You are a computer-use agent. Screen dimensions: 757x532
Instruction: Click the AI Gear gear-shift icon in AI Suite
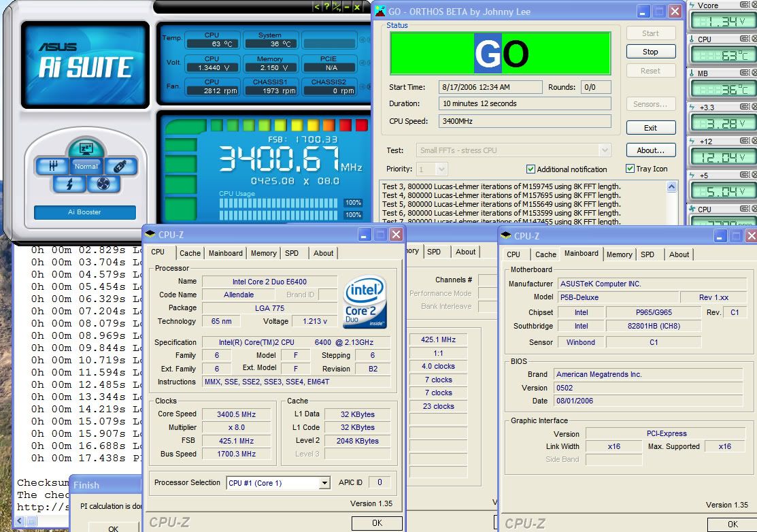52,167
